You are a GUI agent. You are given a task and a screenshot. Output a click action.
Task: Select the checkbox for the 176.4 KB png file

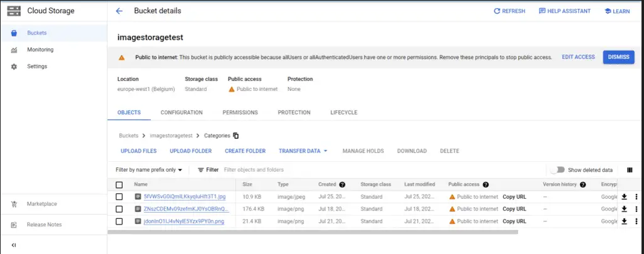pyautogui.click(x=120, y=209)
